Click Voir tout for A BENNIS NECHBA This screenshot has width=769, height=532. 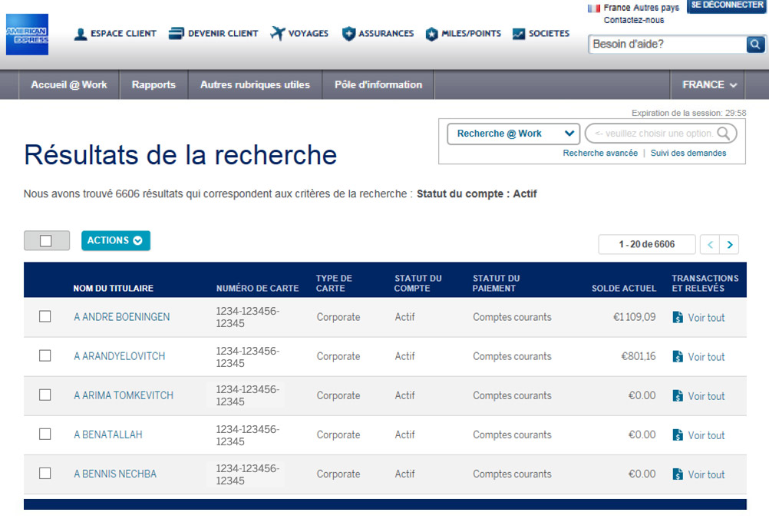tap(706, 474)
